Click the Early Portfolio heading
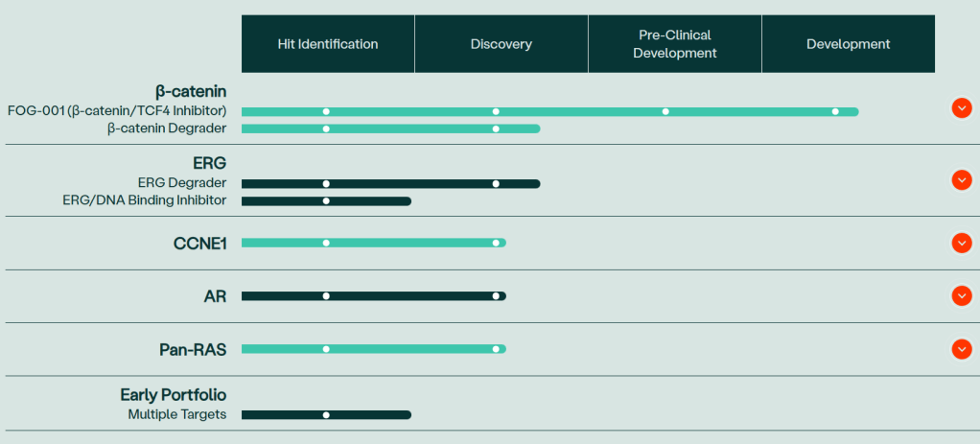Viewport: 980px width, 444px height. [x=174, y=395]
